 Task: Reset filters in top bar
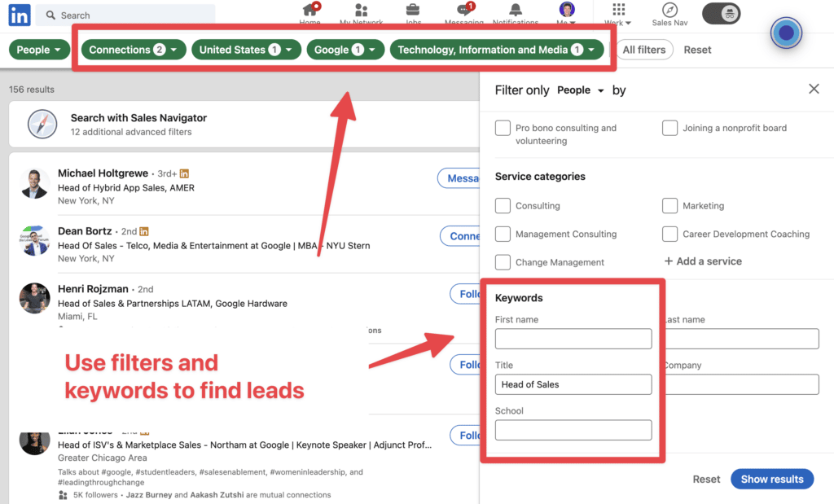(697, 50)
